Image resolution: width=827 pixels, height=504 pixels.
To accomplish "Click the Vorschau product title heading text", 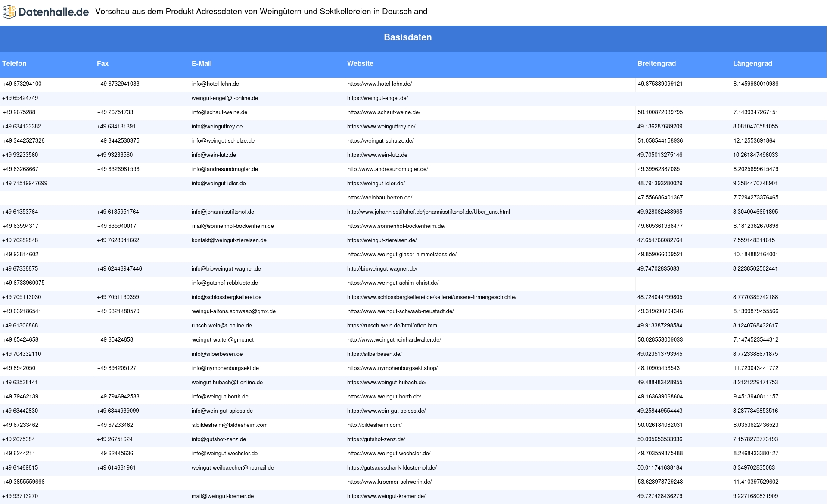I will point(261,12).
